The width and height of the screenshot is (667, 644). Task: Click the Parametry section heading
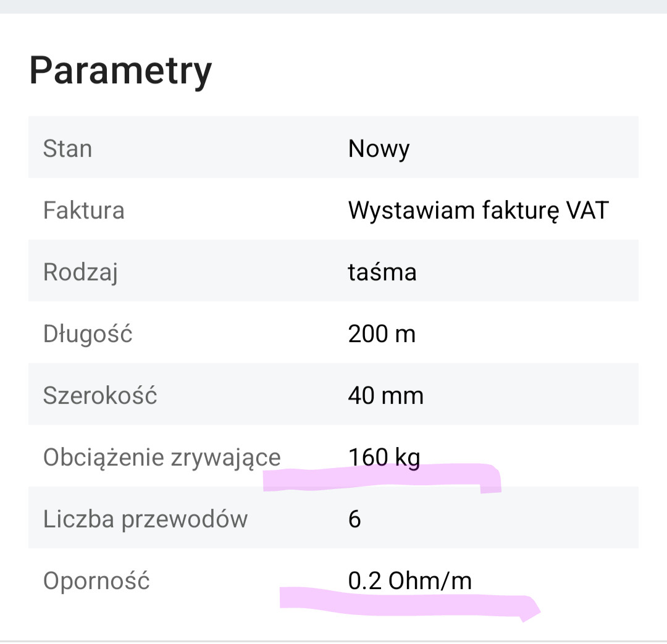tap(120, 70)
